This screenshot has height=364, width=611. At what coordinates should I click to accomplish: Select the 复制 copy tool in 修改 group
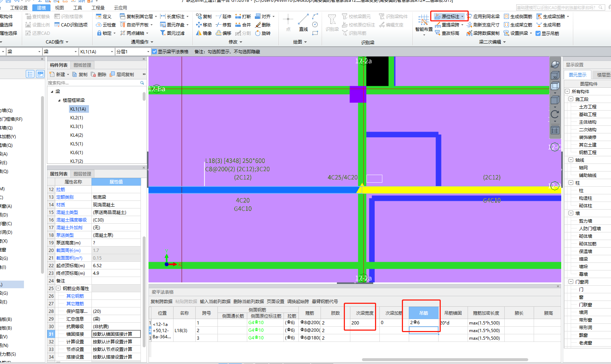tap(204, 16)
